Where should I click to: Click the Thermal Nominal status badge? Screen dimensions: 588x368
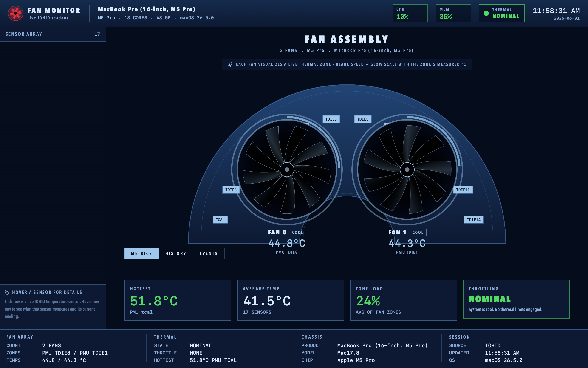tap(502, 13)
